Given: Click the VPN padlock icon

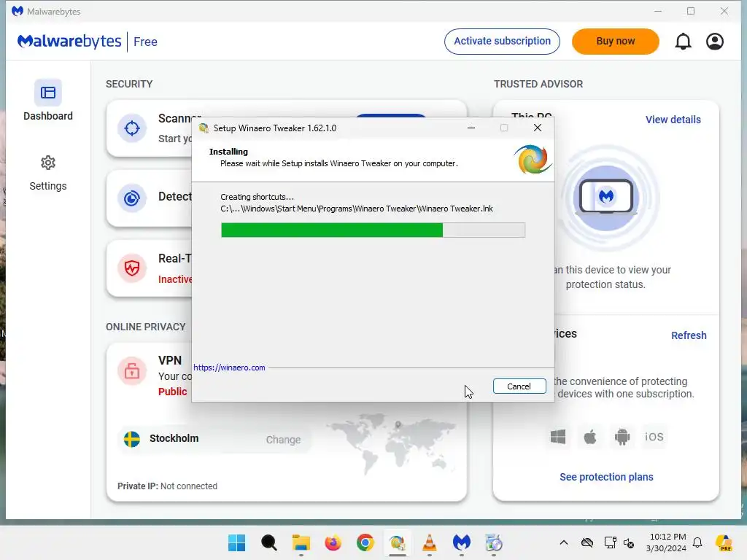Looking at the screenshot, I should (x=132, y=370).
